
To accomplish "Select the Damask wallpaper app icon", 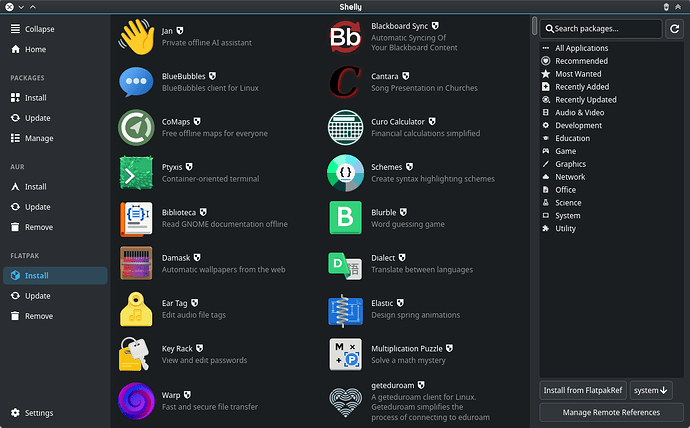I will click(x=136, y=263).
